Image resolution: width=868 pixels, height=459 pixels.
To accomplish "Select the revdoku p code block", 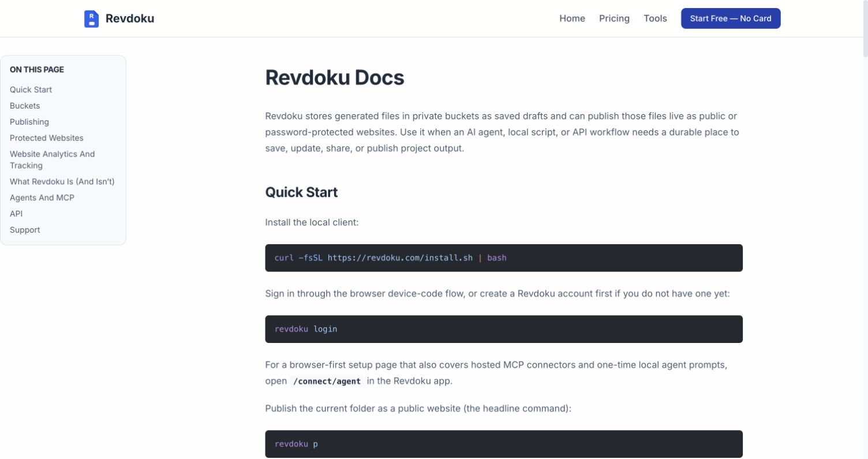I will click(x=504, y=444).
